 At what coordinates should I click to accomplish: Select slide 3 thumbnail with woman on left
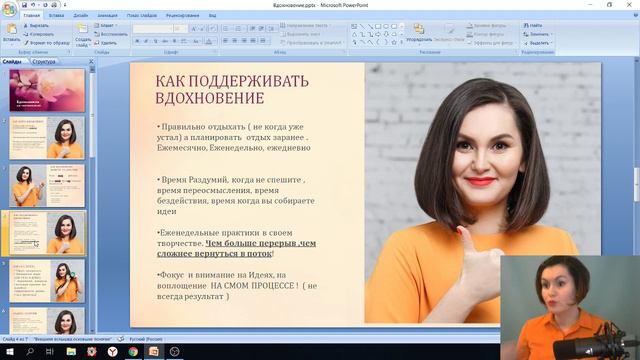(x=47, y=185)
